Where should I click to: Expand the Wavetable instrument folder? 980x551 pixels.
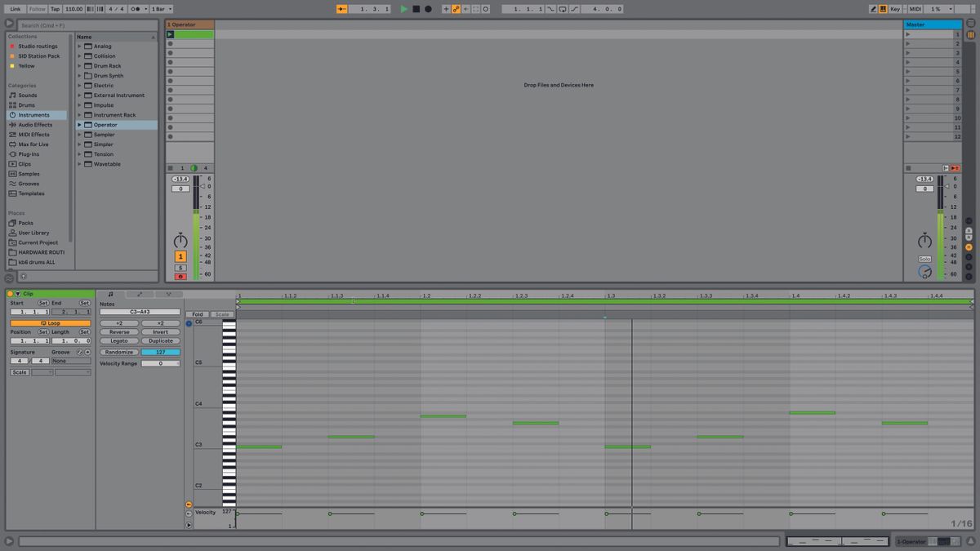click(x=80, y=164)
